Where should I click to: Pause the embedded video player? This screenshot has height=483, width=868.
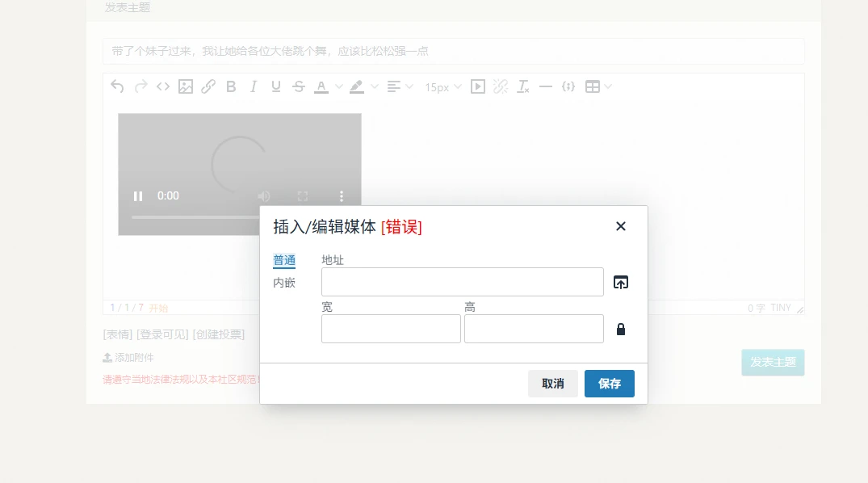[138, 196]
